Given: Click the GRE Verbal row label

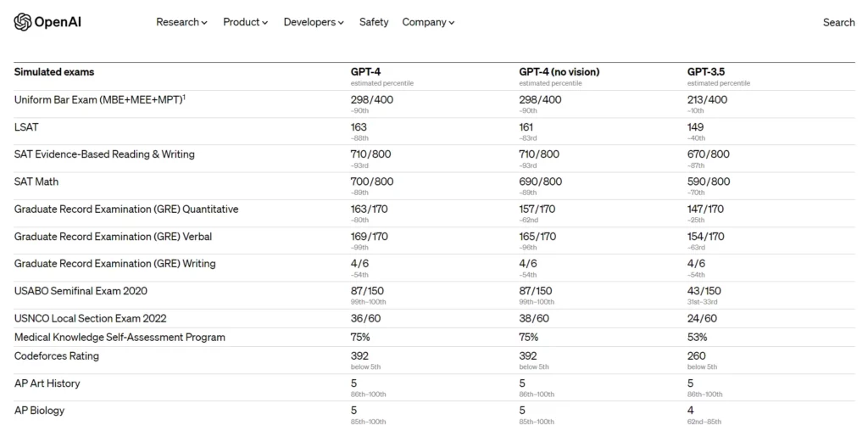Looking at the screenshot, I should click(x=113, y=237).
